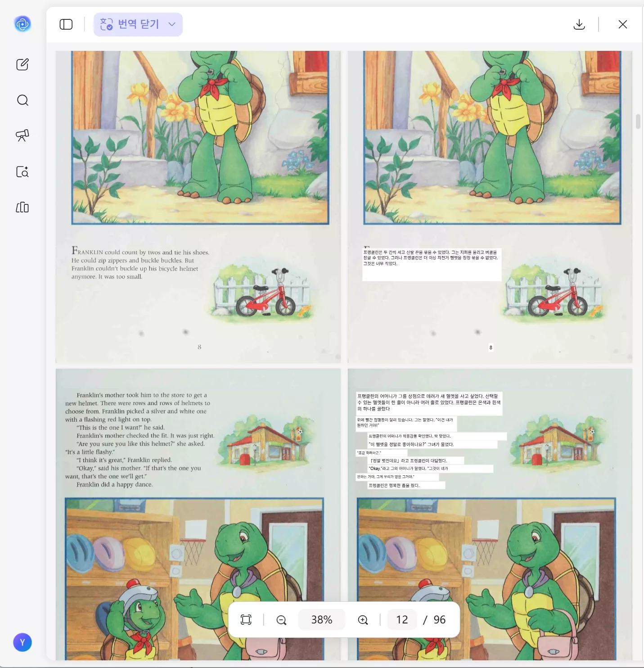644x668 pixels.
Task: Click the translated page number 8
Action: click(x=491, y=348)
